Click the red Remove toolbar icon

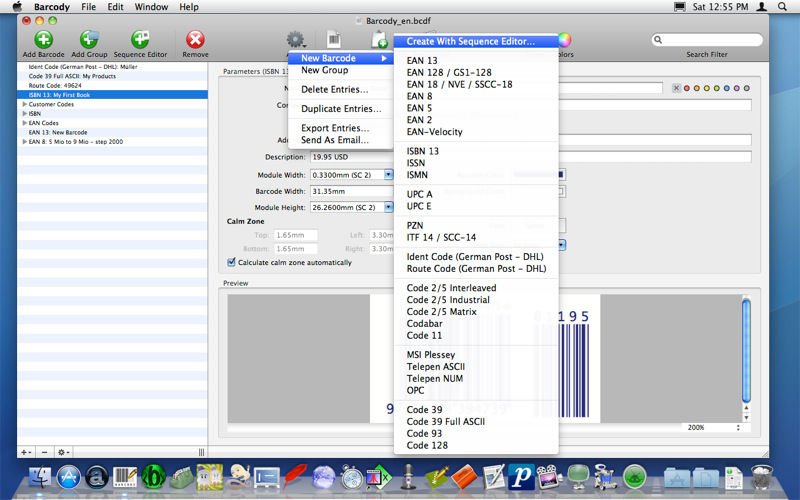point(195,40)
